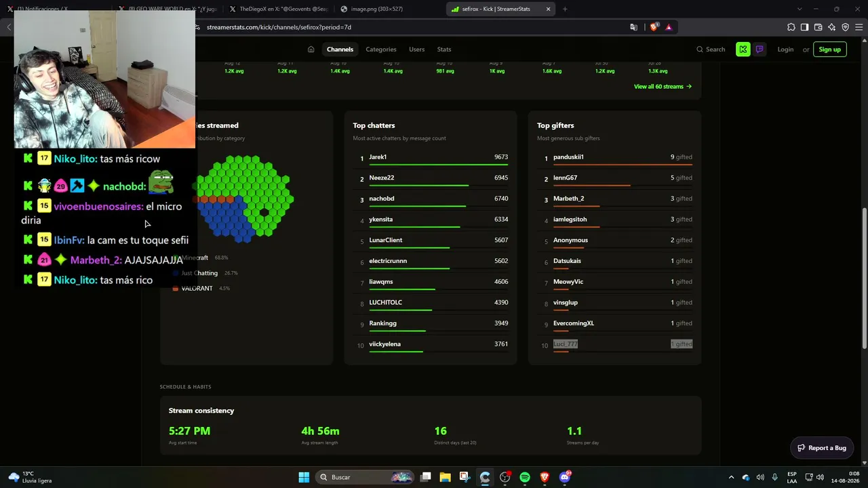Click the hexagon category distribution chart
Viewport: 868px width, 488px height.
pos(245,199)
